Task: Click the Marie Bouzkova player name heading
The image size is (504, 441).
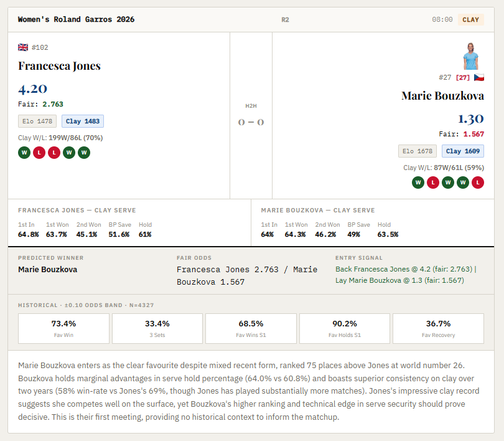Action: 442,96
